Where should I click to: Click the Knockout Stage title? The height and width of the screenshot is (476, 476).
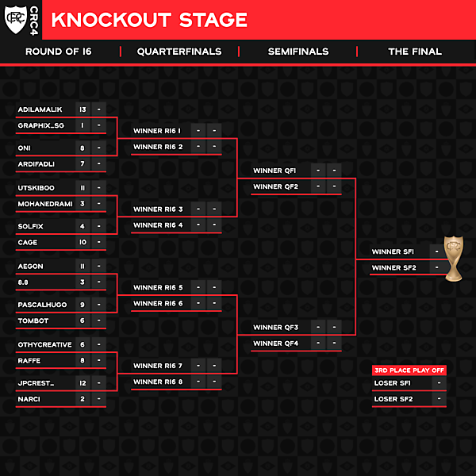pos(149,20)
